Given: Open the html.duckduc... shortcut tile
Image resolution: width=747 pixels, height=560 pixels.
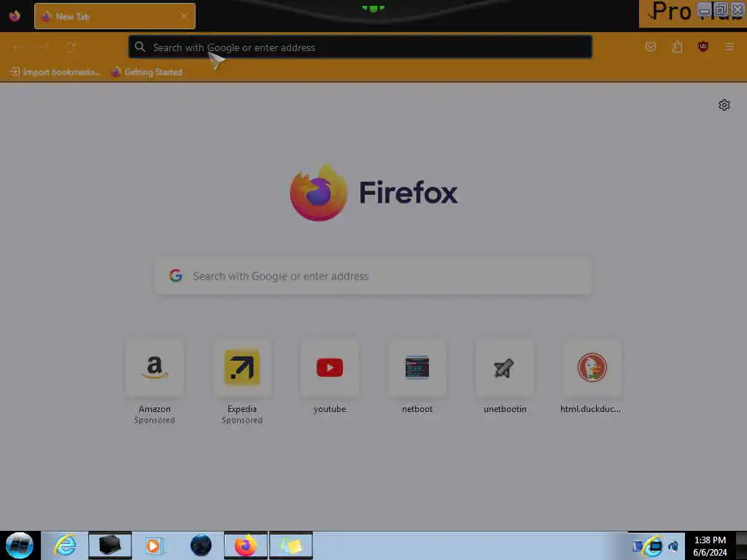Looking at the screenshot, I should (x=592, y=367).
